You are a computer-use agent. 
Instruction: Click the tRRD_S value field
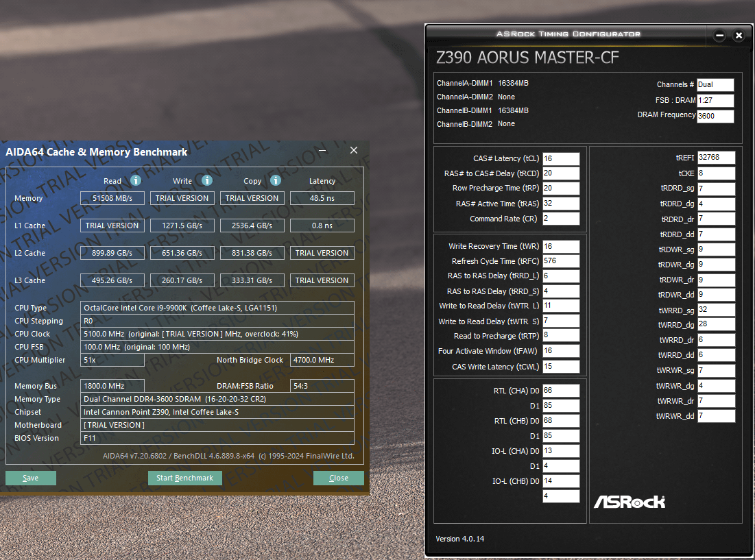[561, 291]
